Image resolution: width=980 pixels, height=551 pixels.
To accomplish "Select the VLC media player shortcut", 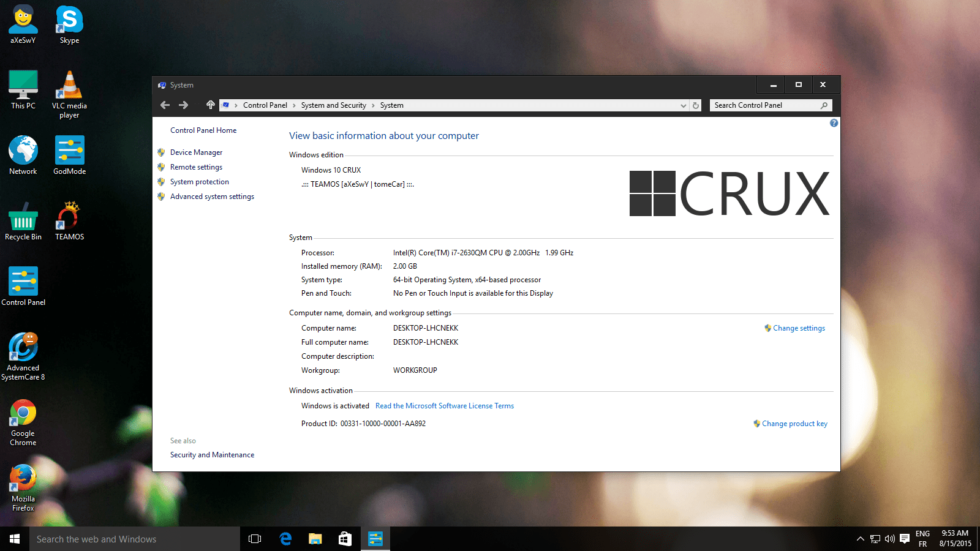I will [x=69, y=94].
